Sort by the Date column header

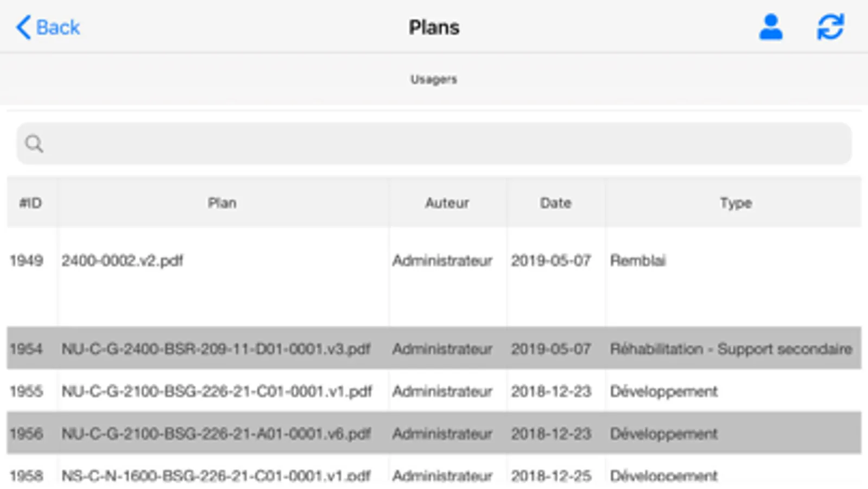555,202
